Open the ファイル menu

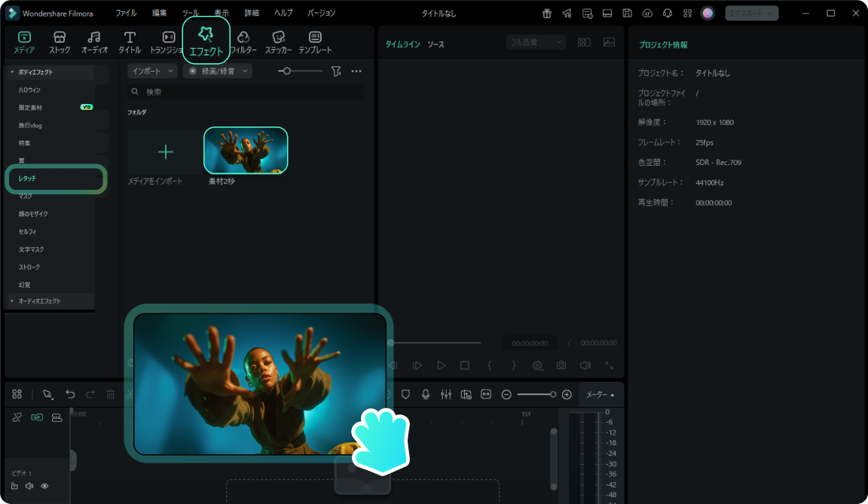126,14
